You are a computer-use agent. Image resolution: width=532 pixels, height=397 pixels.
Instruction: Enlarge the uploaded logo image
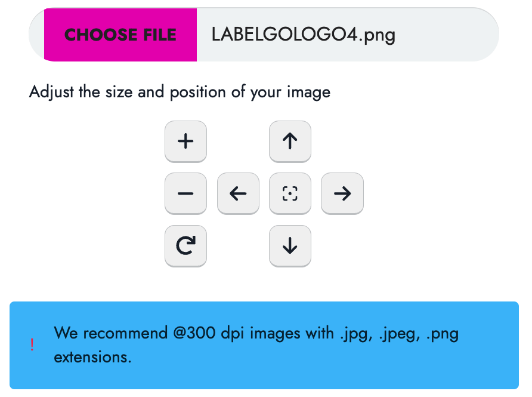[x=185, y=141]
